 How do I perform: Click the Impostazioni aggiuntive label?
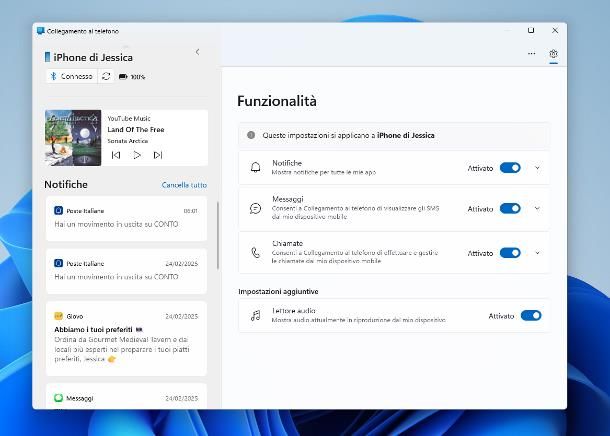click(x=279, y=291)
